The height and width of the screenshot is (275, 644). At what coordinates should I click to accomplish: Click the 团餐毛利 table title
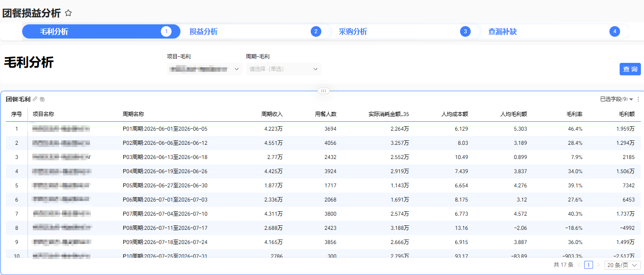tap(18, 99)
